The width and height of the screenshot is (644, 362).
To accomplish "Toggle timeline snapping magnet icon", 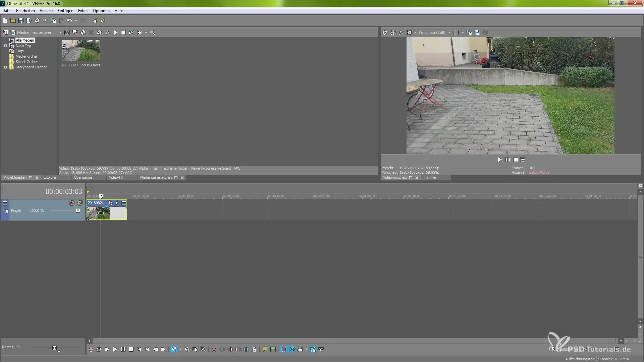I will [x=284, y=349].
